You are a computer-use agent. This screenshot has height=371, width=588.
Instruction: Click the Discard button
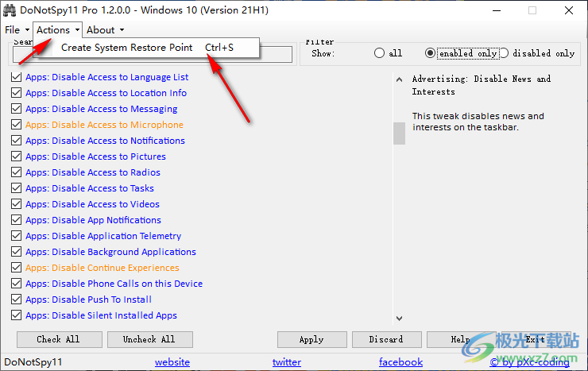pyautogui.click(x=387, y=339)
